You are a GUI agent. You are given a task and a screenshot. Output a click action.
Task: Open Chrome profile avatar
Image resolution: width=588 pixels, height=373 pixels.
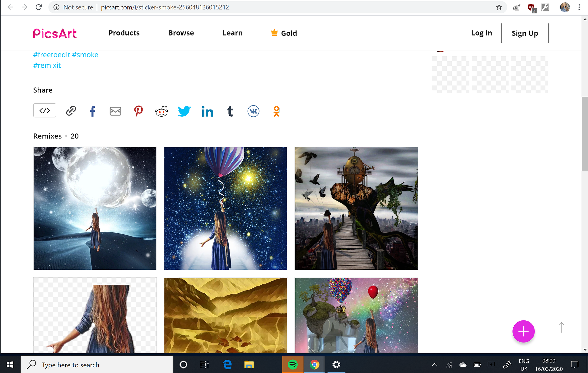565,7
